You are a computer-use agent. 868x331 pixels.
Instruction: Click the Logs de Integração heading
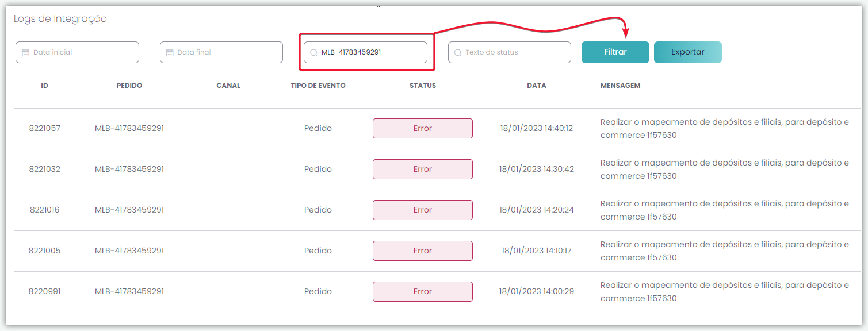tap(60, 19)
